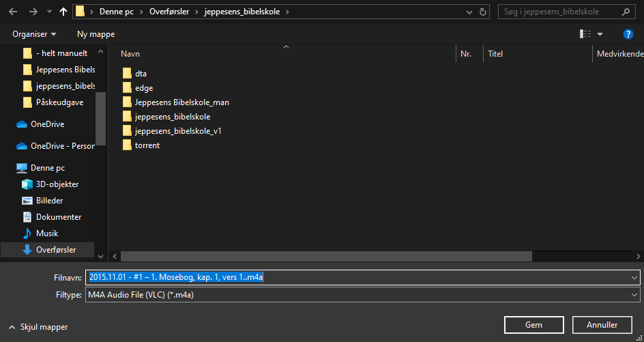Open help with the question mark icon

(x=628, y=33)
